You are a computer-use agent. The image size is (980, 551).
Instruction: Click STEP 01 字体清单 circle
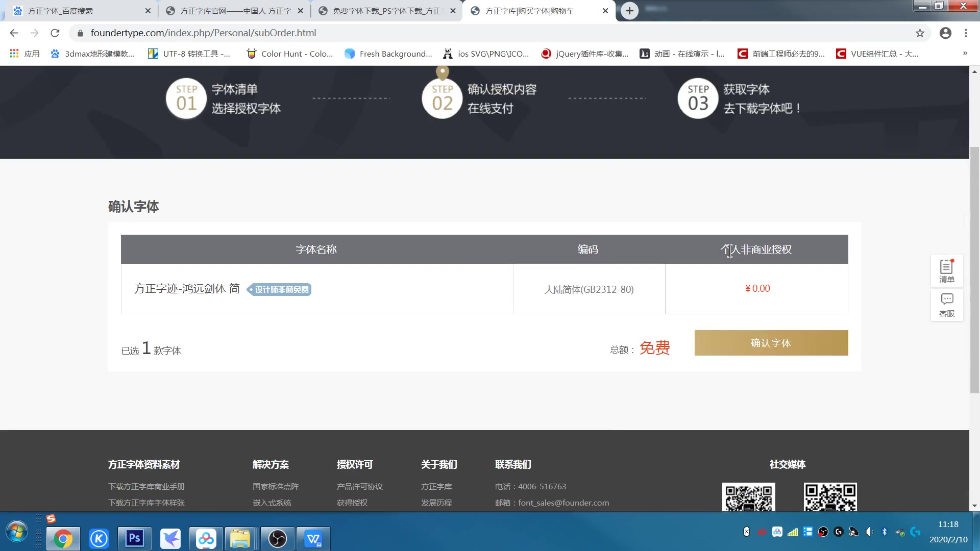click(x=186, y=98)
